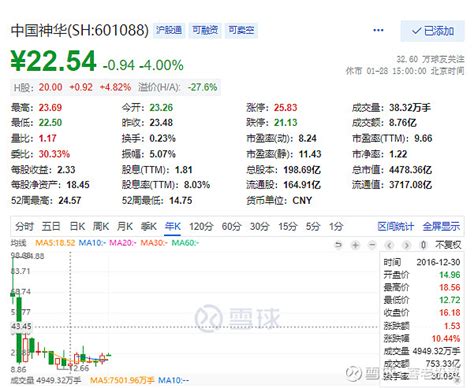This screenshot has width=474, height=388.
Task: Toggle the 已添加 watchlist button
Action: [x=432, y=31]
